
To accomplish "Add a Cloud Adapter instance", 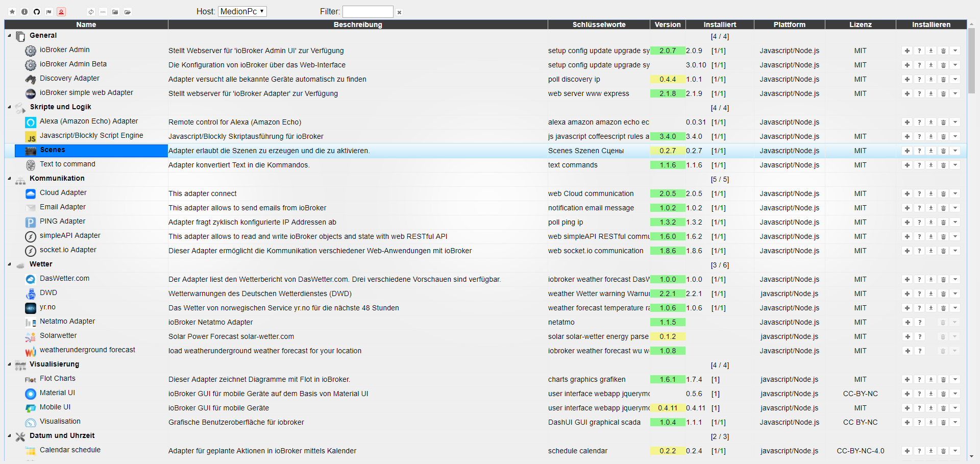I will click(x=907, y=194).
